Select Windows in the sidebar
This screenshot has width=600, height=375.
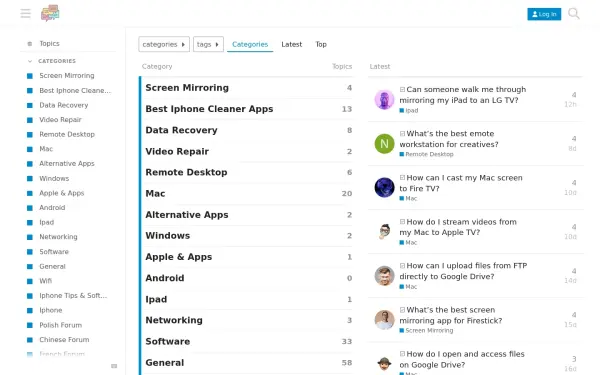coord(54,178)
